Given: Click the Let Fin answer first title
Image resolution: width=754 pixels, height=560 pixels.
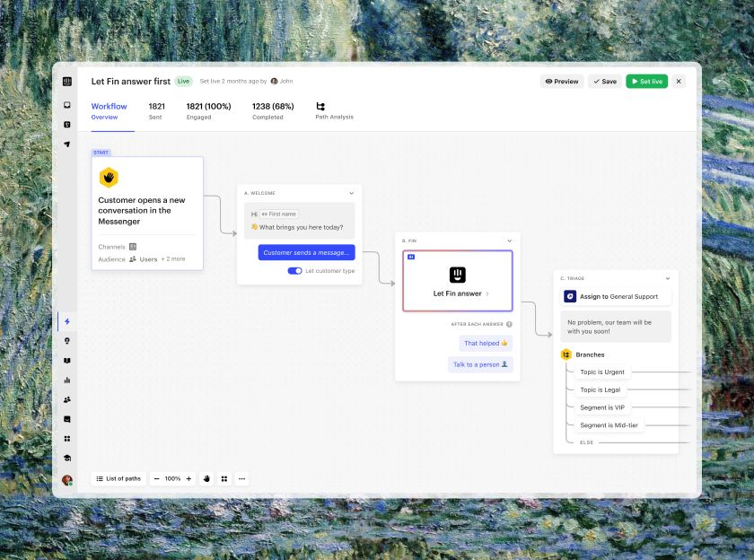Looking at the screenshot, I should [x=131, y=82].
